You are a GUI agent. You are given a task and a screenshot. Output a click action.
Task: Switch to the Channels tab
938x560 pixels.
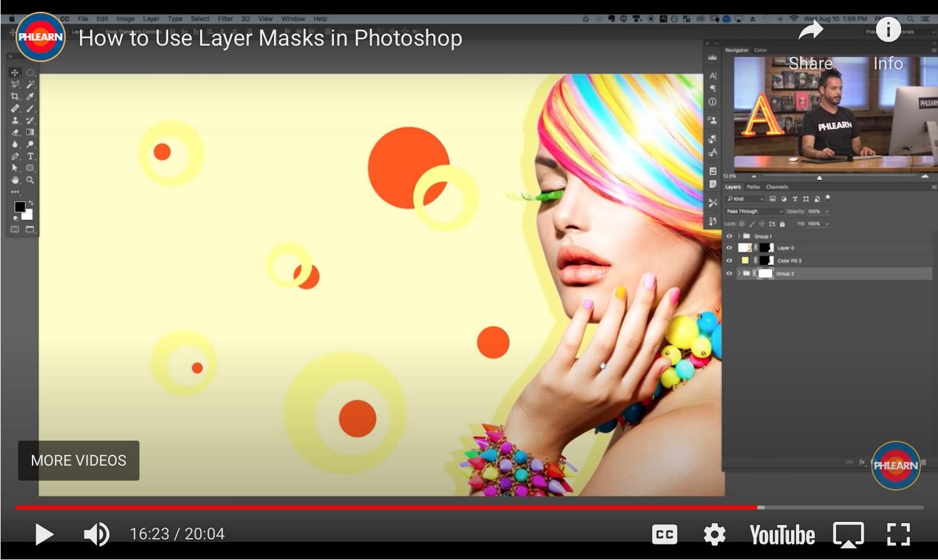coord(777,187)
